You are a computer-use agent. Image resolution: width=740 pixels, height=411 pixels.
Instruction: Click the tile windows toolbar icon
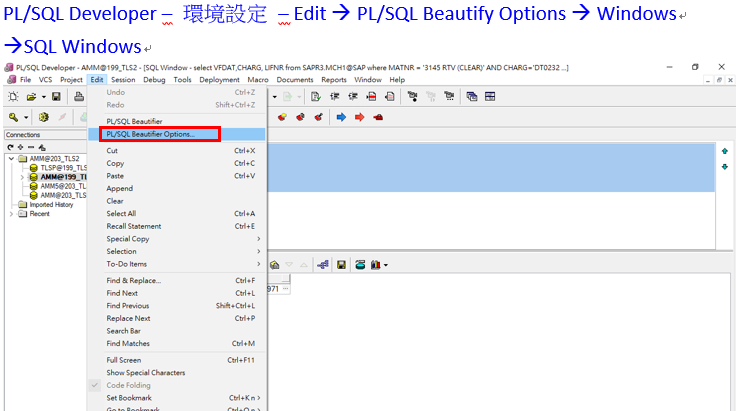(x=490, y=97)
